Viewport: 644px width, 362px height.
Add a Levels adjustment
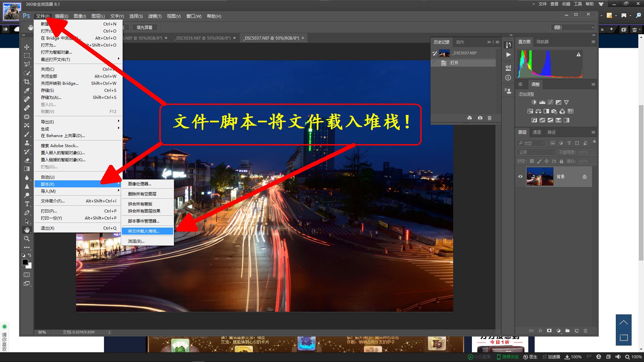[x=542, y=102]
